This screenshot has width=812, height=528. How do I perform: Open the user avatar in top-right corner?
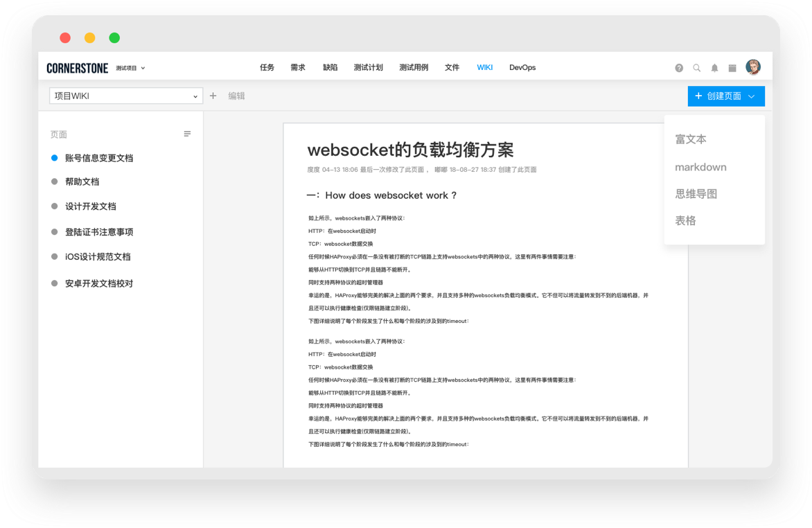click(754, 66)
